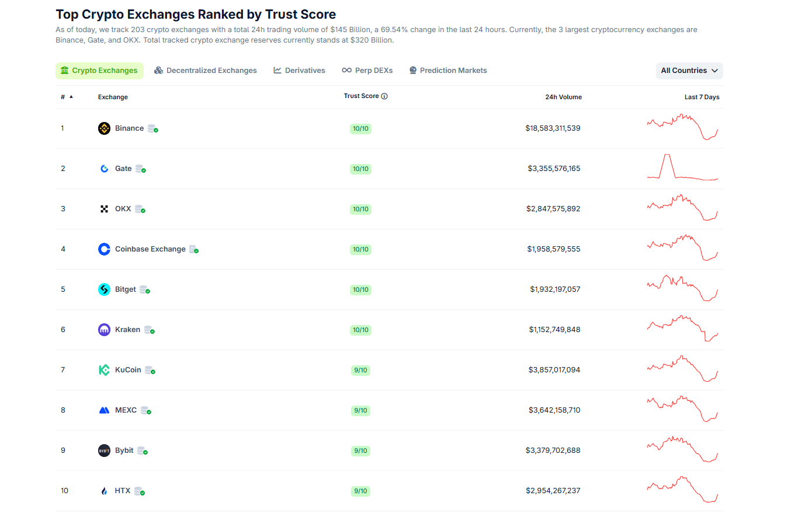This screenshot has height=513, width=812.
Task: Click the OKX exchange logo
Action: [104, 208]
